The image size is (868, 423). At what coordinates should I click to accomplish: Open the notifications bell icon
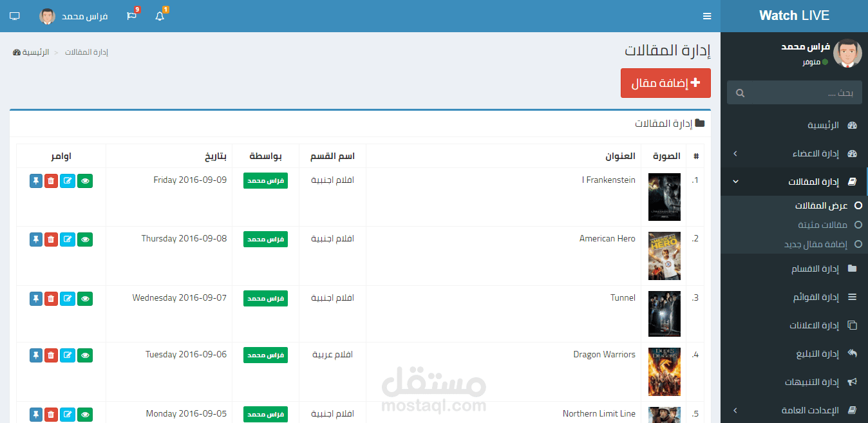(160, 15)
